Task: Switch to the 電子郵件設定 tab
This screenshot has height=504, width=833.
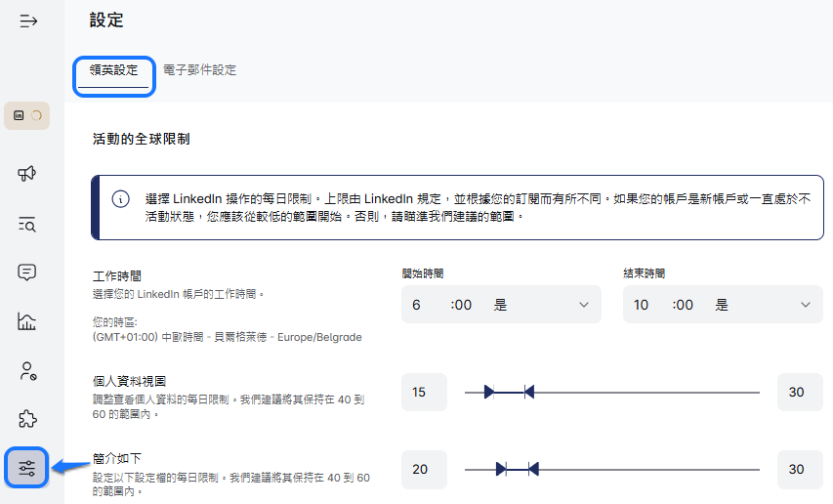Action: [x=200, y=70]
